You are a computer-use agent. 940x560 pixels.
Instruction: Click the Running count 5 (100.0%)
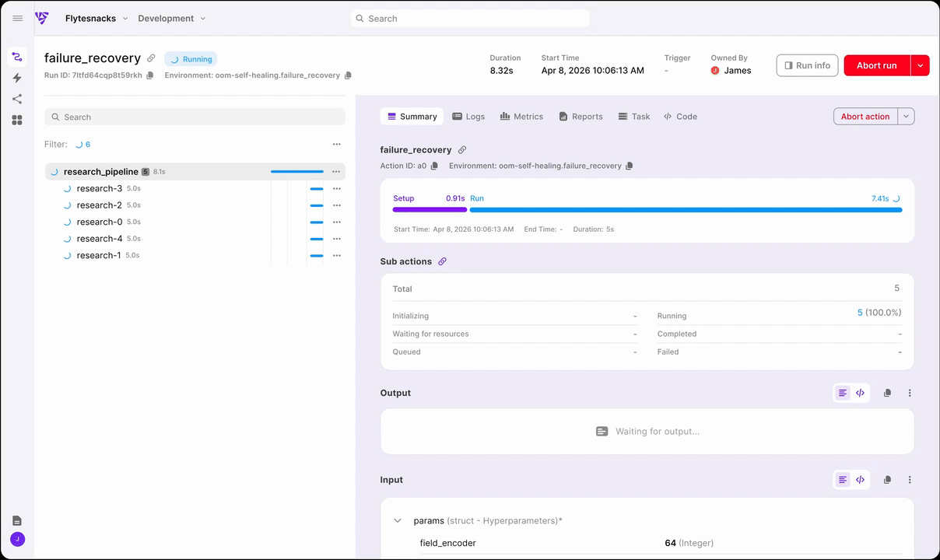[879, 313]
